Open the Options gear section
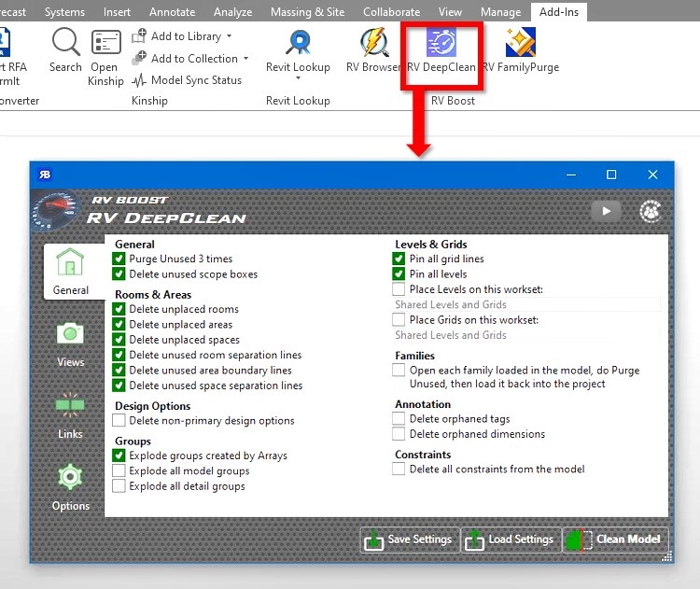The width and height of the screenshot is (700, 589). pos(71,487)
